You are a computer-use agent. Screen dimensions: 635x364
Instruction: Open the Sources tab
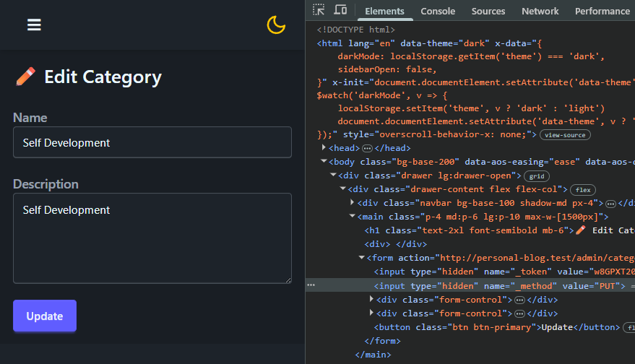tap(488, 11)
